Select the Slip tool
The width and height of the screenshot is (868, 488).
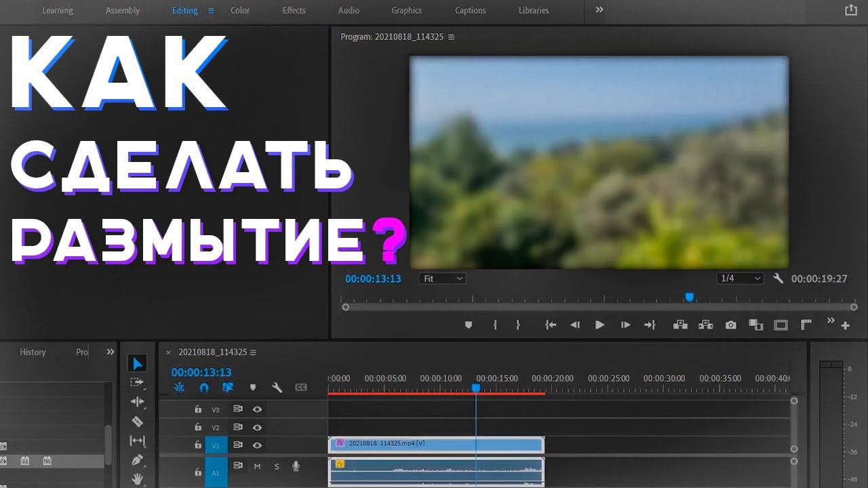[137, 441]
